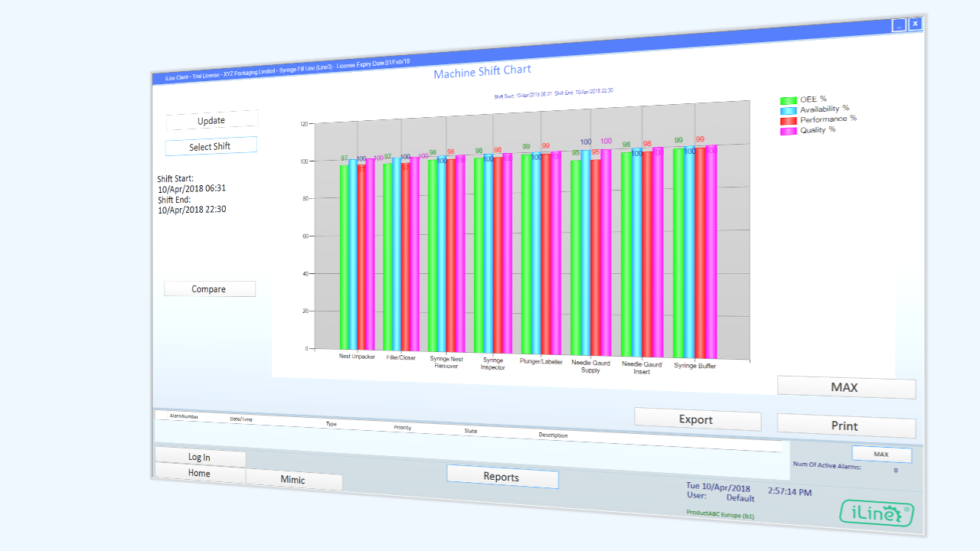Image resolution: width=980 pixels, height=551 pixels.
Task: Sort alarms by the Priority column header
Action: click(402, 427)
